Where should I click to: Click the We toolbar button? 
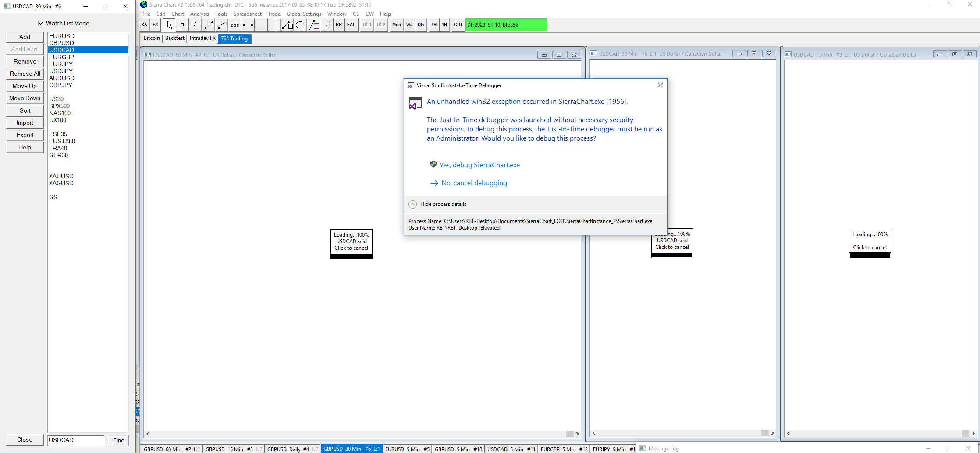tap(409, 25)
